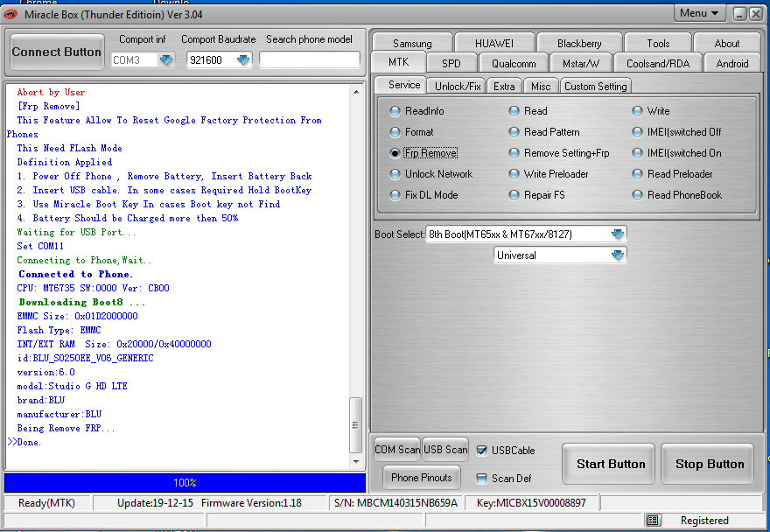Click the log scrollbar thumb
This screenshot has height=532, width=770.
355,425
